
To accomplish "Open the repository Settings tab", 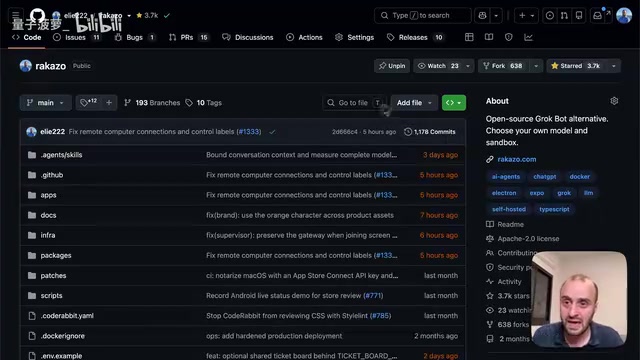I will (x=354, y=37).
